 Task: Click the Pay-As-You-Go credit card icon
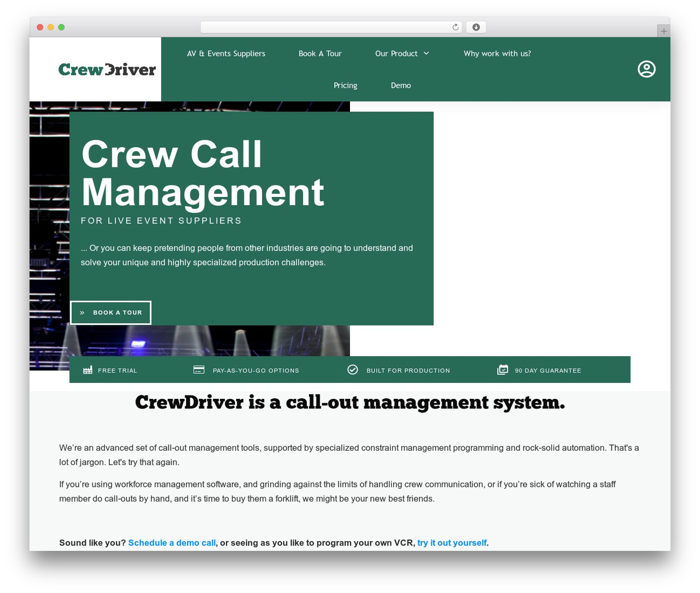(x=199, y=370)
